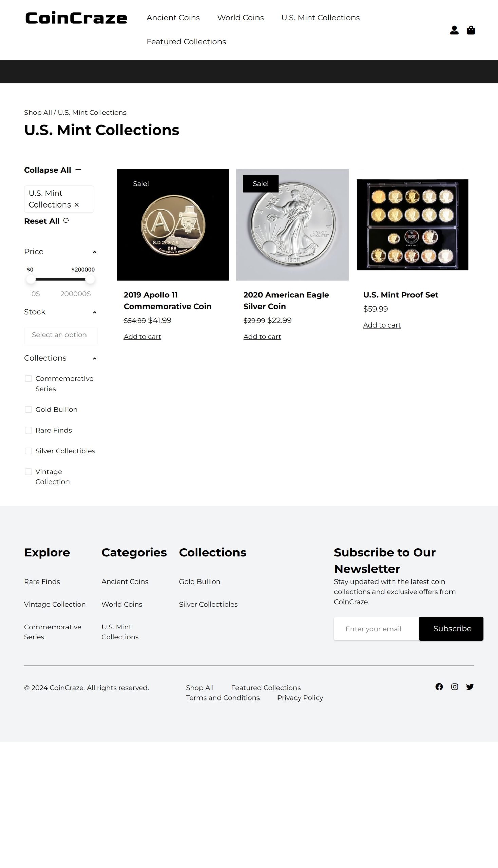498x868 pixels.
Task: Open the Instagram icon in footer
Action: tap(454, 687)
